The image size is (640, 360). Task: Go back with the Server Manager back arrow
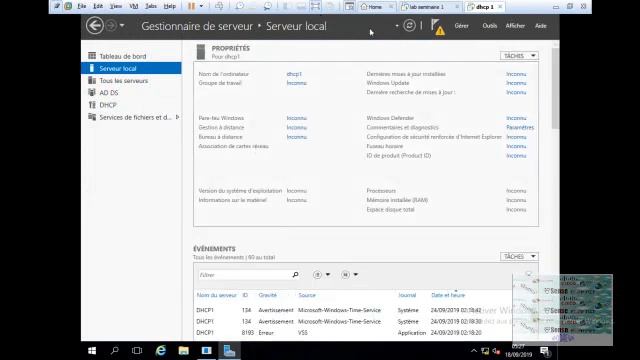[x=95, y=26]
